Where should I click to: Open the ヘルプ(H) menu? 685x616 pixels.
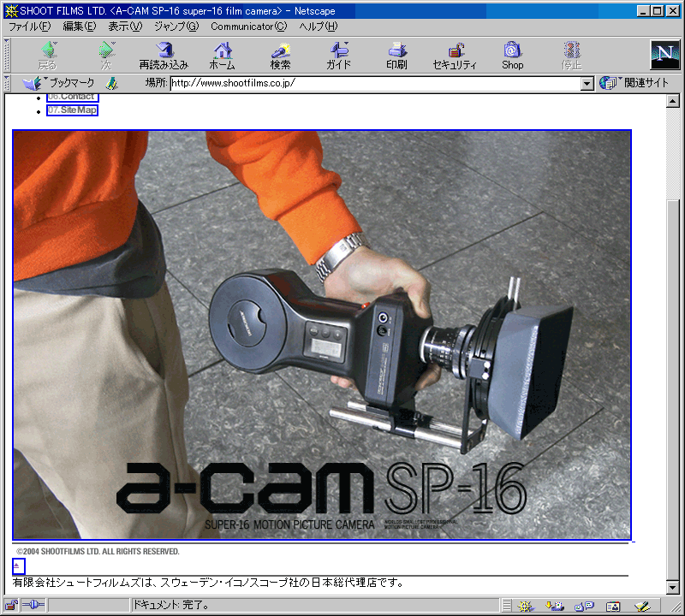(x=319, y=27)
